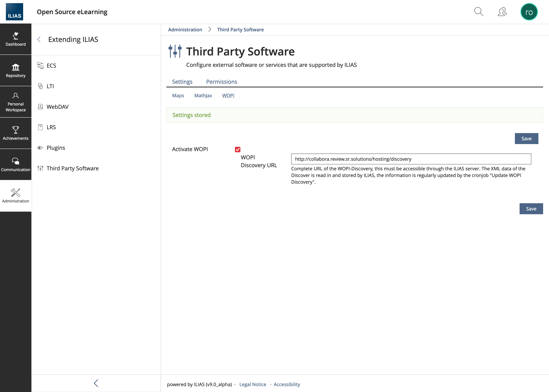The image size is (549, 392).
Task: Open the Dashboard from the main bar
Action: tap(15, 39)
